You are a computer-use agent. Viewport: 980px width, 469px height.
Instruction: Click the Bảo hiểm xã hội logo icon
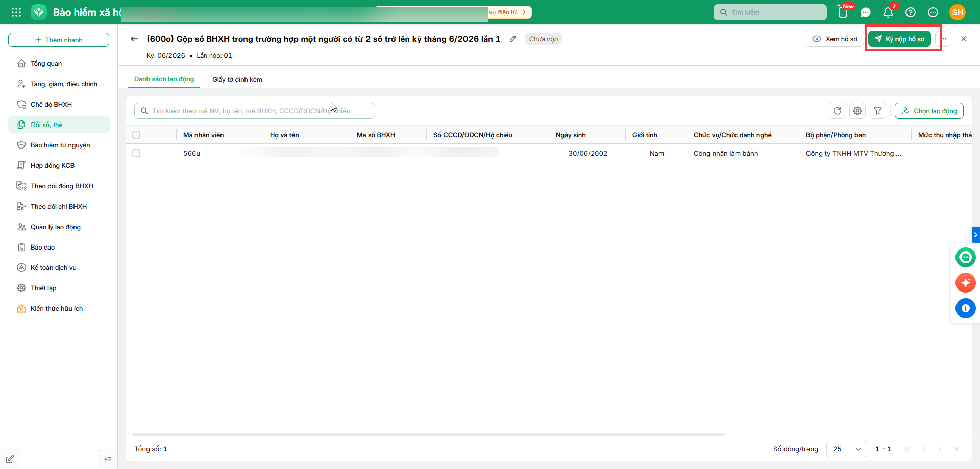[39, 12]
